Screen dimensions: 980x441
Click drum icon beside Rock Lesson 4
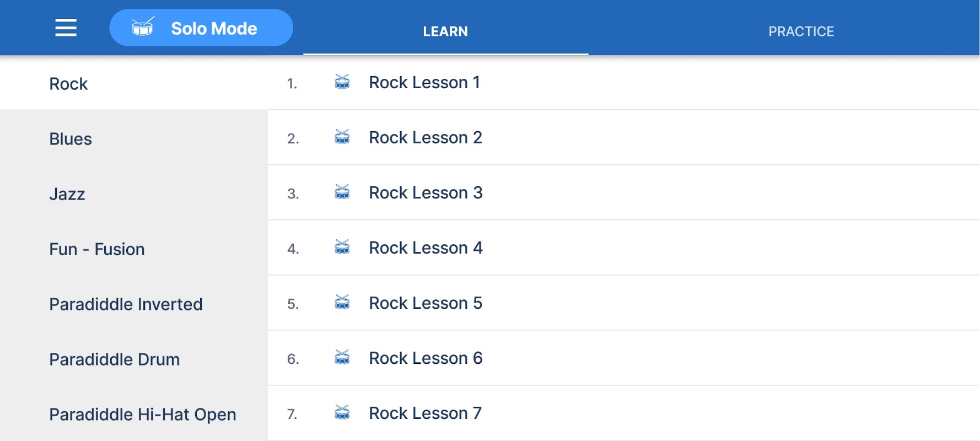(x=342, y=248)
